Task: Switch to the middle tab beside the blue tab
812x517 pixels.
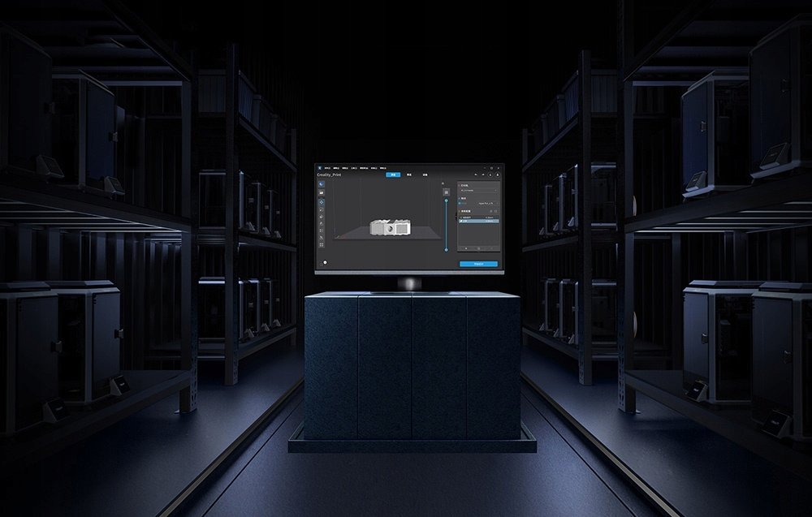Action: point(409,174)
